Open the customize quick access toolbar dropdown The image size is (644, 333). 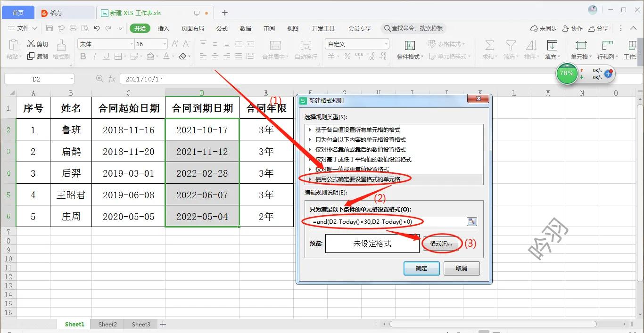[121, 28]
